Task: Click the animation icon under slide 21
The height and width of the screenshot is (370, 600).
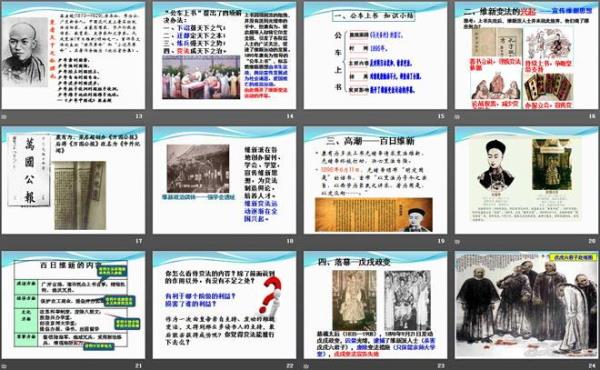Action: click(4, 366)
